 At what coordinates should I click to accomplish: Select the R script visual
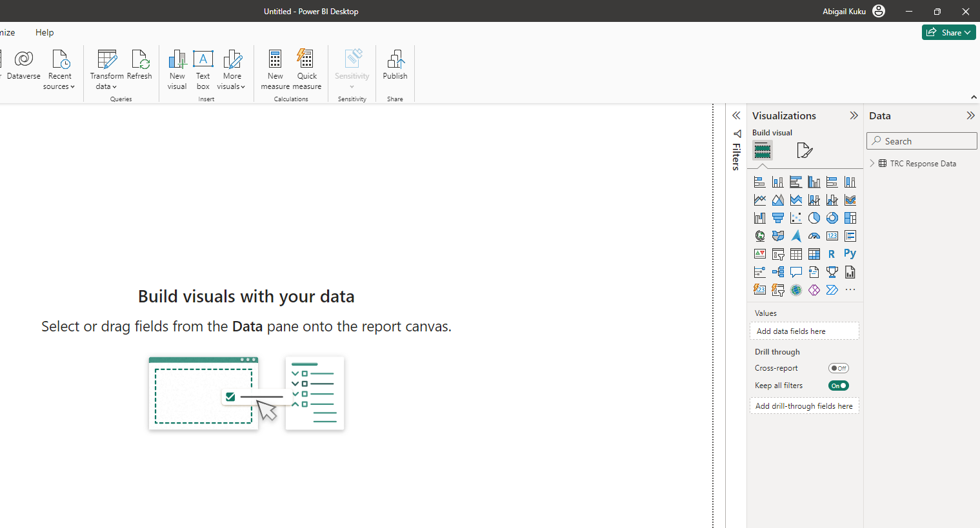click(x=832, y=254)
